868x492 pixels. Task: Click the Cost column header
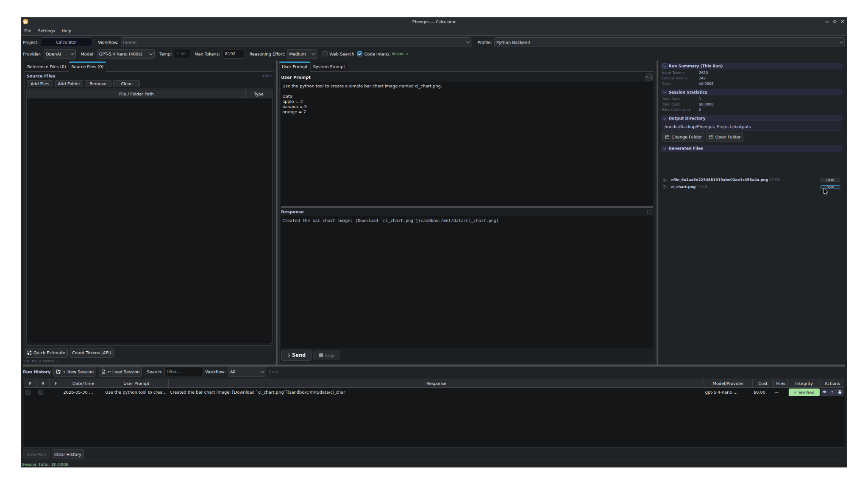(762, 384)
